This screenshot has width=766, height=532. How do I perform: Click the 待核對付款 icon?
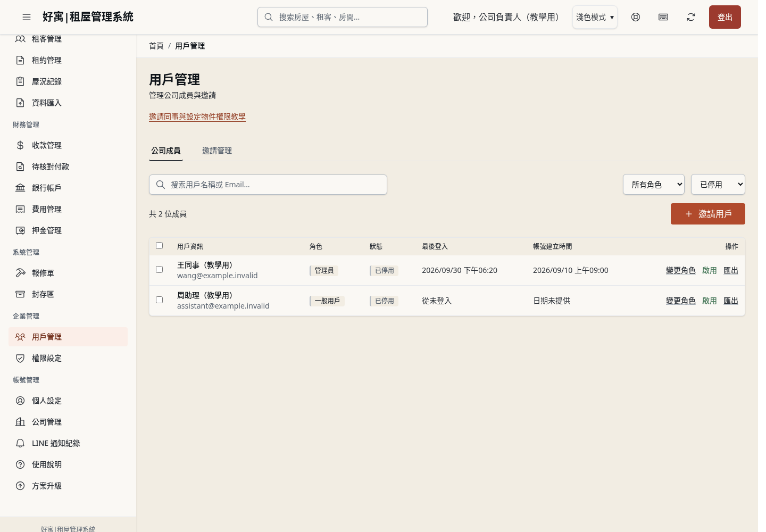pos(20,167)
